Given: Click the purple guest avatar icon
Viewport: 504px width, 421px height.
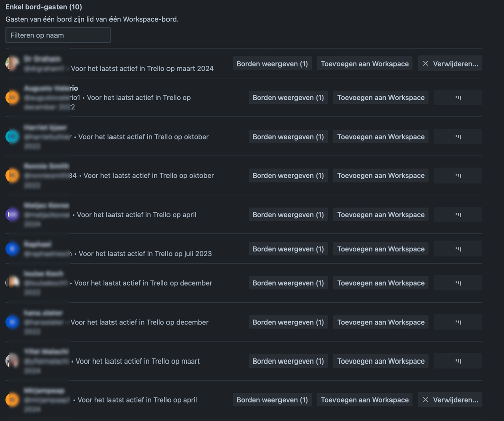Looking at the screenshot, I should (x=12, y=214).
